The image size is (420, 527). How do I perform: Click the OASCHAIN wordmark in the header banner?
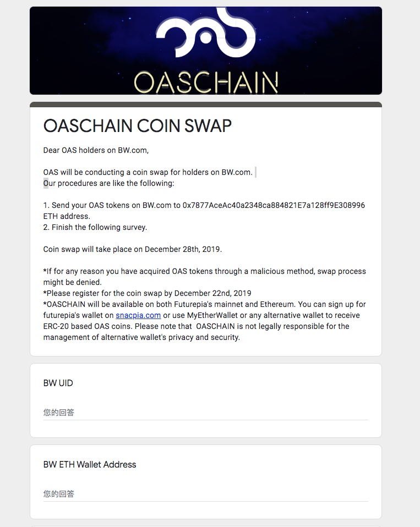(x=205, y=82)
